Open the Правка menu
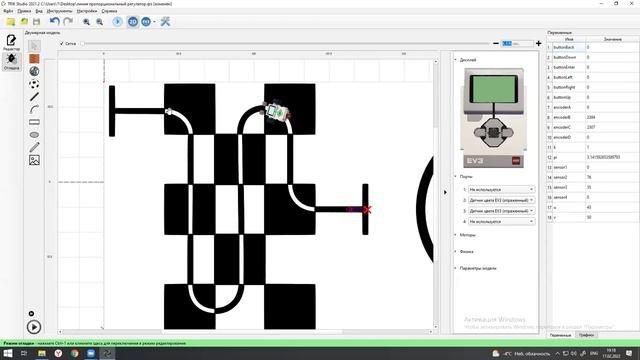 24,11
